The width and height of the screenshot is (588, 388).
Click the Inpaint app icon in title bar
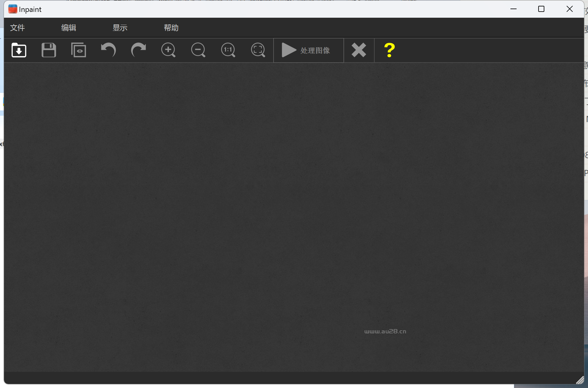[x=13, y=9]
